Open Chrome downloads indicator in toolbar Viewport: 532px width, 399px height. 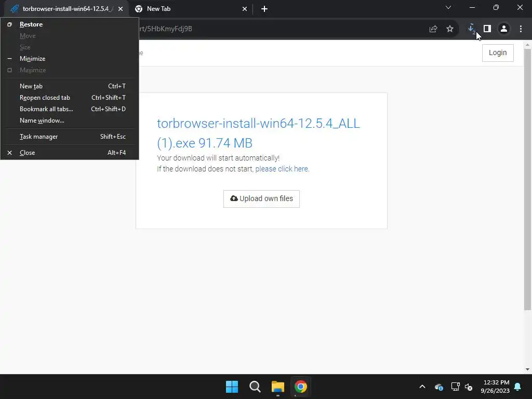(x=471, y=29)
